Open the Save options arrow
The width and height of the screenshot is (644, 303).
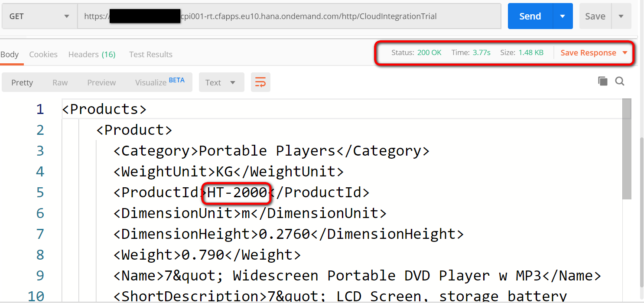[621, 16]
